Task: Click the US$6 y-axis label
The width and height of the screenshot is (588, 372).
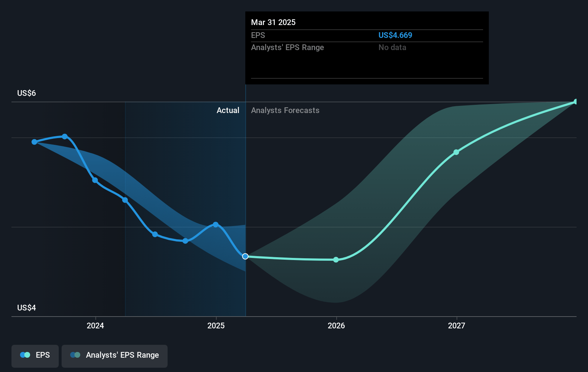Action: 26,93
